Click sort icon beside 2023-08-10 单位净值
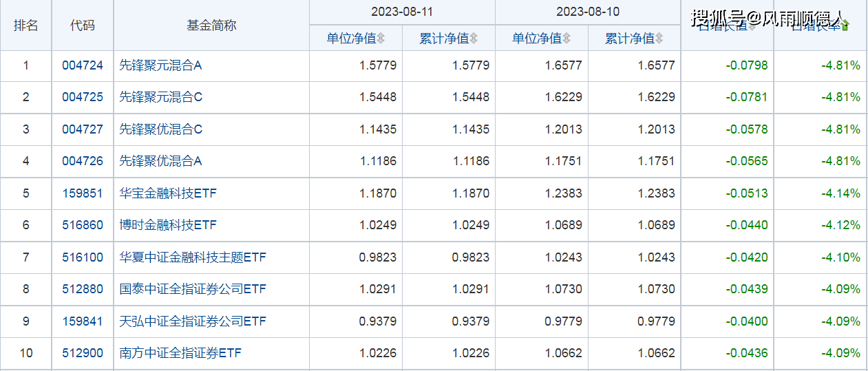The width and height of the screenshot is (868, 371). tap(567, 39)
